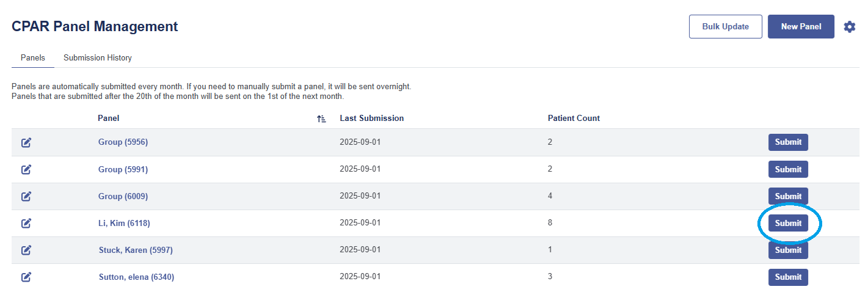
Task: Edit the Group (5956) panel
Action: coord(26,142)
